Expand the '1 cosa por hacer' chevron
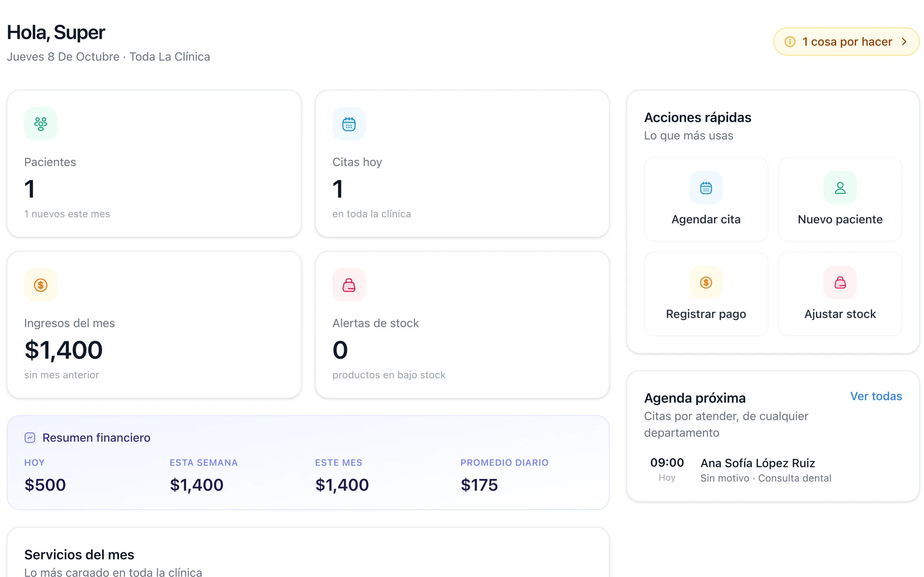The image size is (924, 577). [x=904, y=42]
